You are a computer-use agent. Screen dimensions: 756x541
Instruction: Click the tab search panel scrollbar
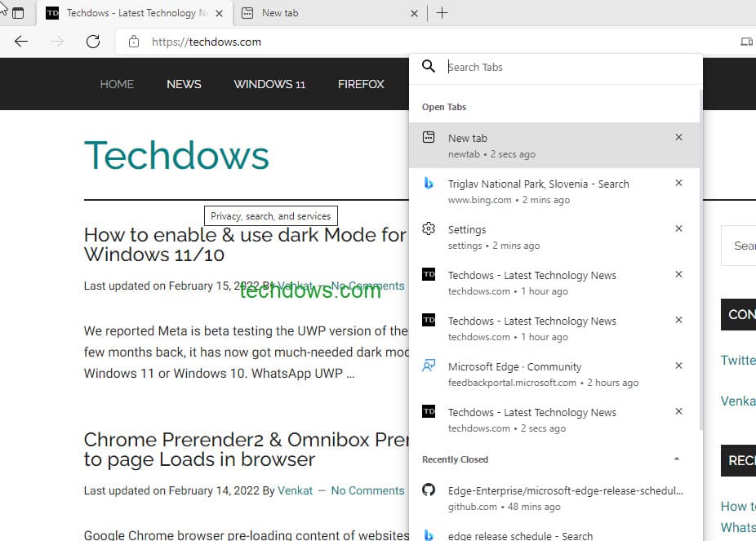click(700, 260)
